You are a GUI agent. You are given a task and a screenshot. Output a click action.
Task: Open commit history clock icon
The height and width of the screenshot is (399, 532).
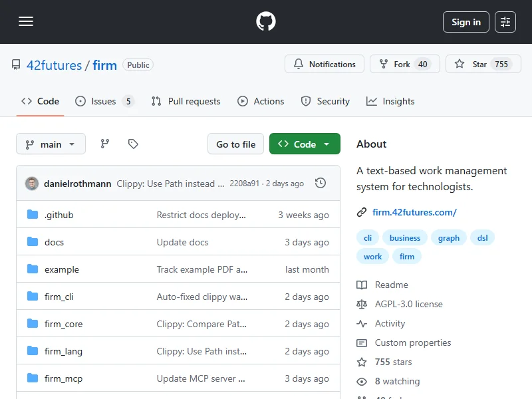pyautogui.click(x=321, y=183)
